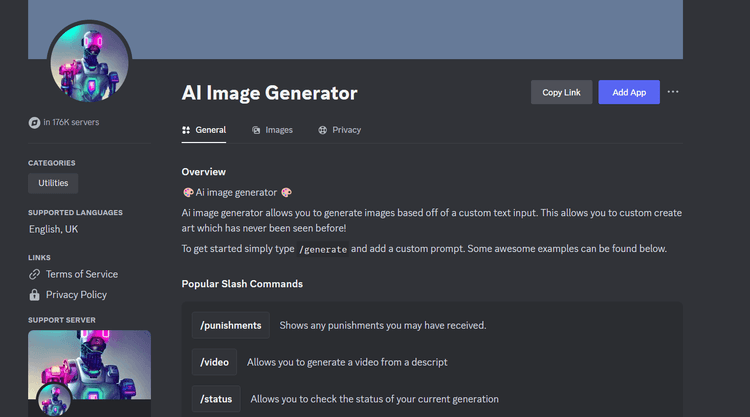Click the 'Overview' section heading

203,172
